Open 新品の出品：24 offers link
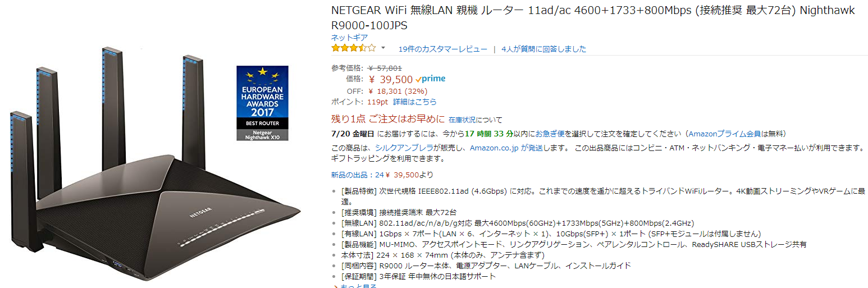The height and width of the screenshot is (288, 868). [x=358, y=175]
